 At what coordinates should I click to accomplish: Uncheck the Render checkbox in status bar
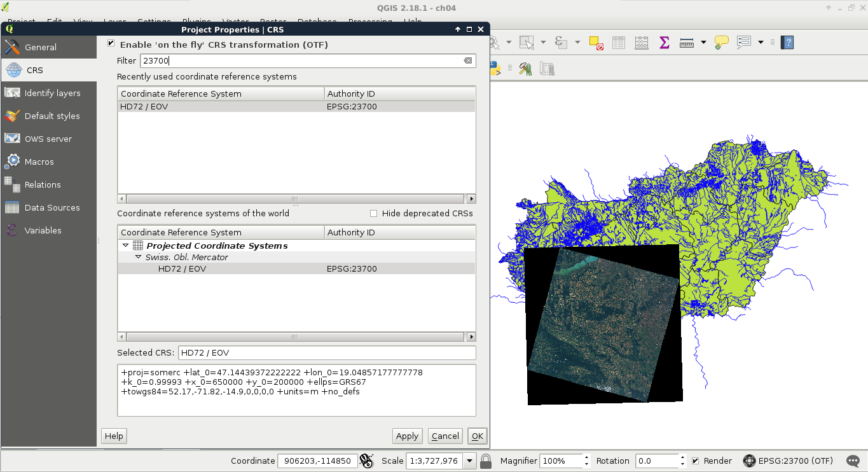click(696, 461)
